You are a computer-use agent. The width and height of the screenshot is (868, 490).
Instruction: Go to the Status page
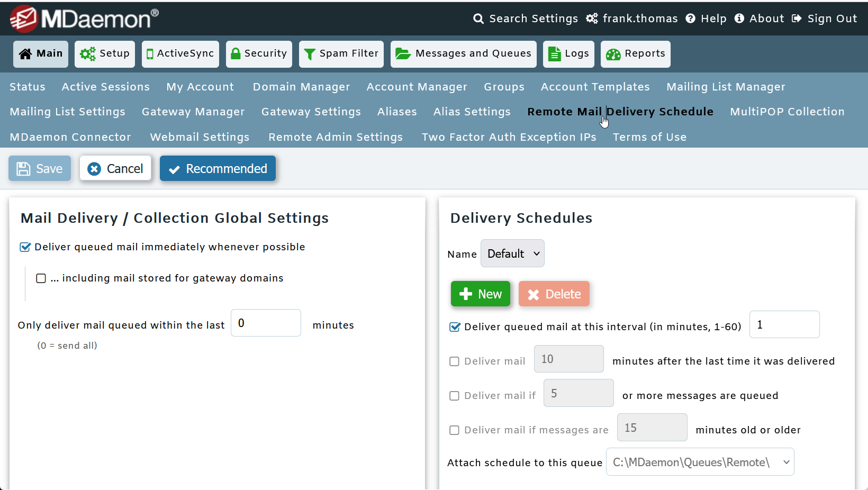coord(28,87)
